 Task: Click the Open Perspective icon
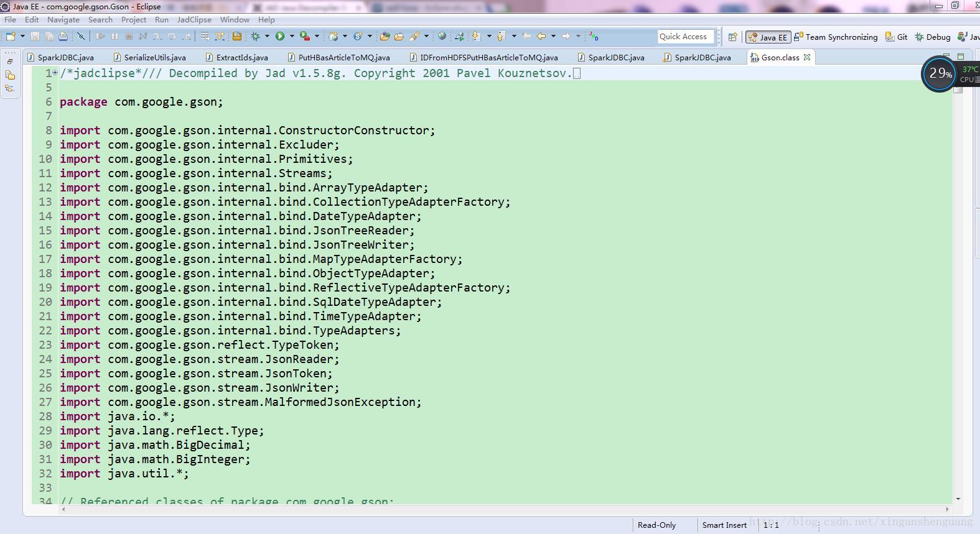[733, 37]
